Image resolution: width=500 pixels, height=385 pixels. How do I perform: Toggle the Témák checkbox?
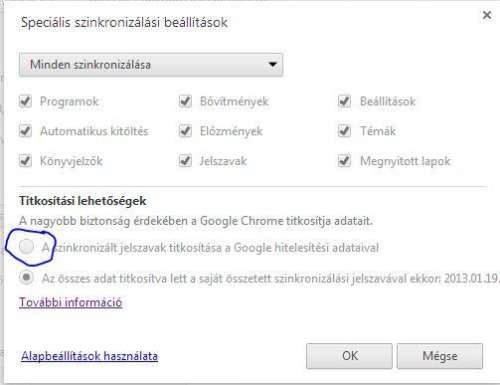click(344, 131)
